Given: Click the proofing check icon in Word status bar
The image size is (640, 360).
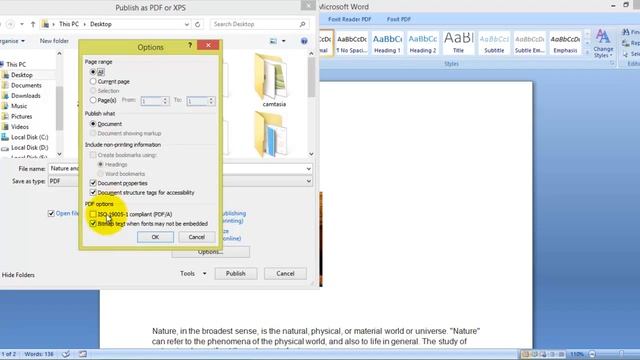Looking at the screenshot, I should pyautogui.click(x=66, y=354).
